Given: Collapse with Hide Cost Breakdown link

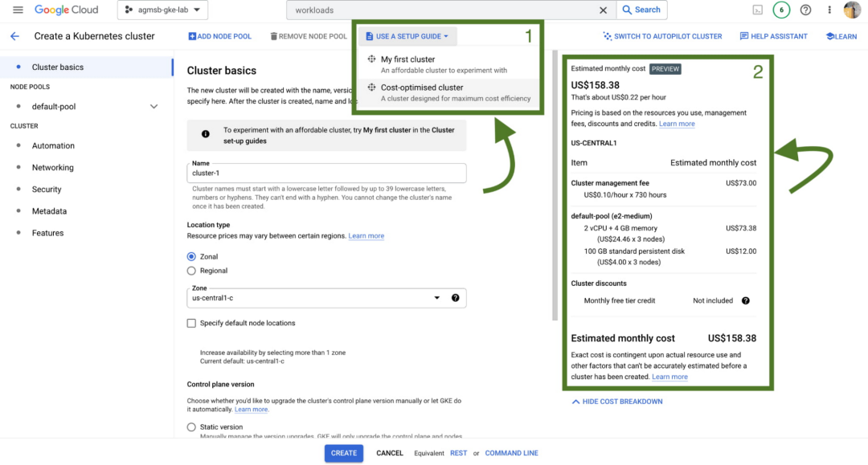Looking at the screenshot, I should pos(616,402).
